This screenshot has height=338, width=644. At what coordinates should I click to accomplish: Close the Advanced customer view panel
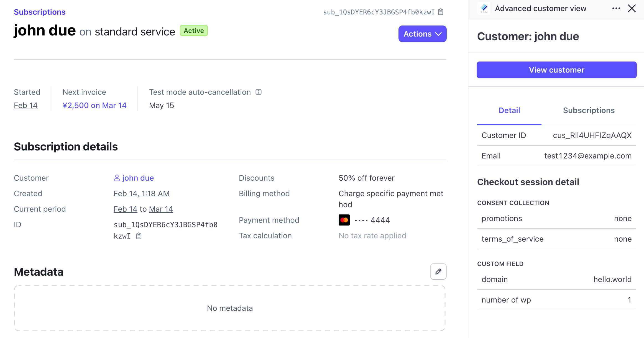[632, 8]
